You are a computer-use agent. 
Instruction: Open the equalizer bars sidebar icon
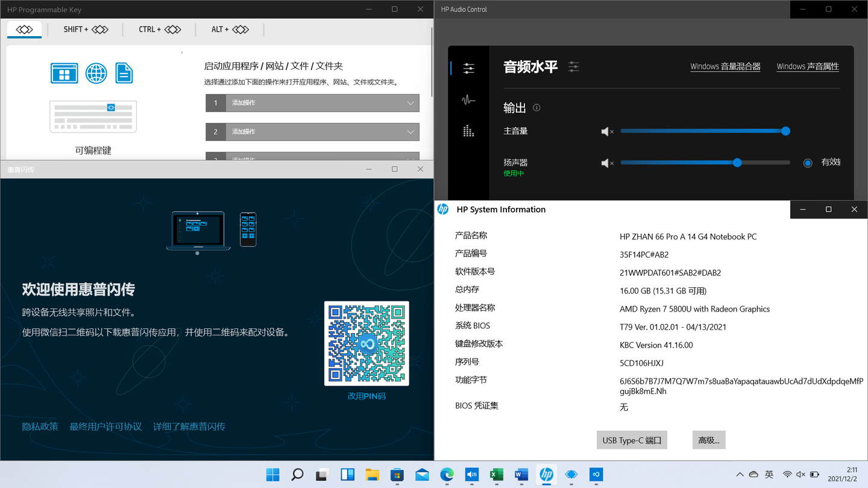click(468, 131)
